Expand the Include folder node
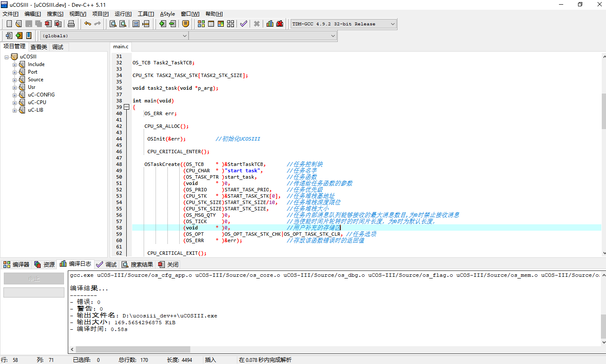 click(14, 65)
